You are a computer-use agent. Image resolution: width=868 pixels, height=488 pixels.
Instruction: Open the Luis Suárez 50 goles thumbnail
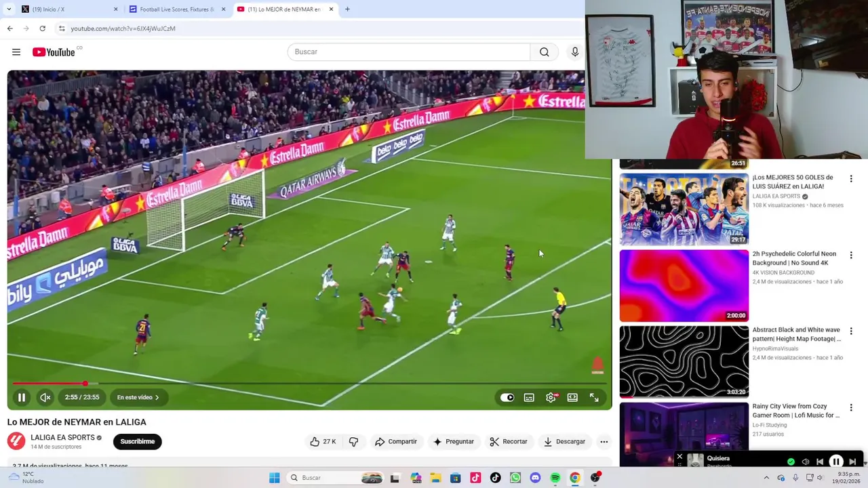(684, 209)
